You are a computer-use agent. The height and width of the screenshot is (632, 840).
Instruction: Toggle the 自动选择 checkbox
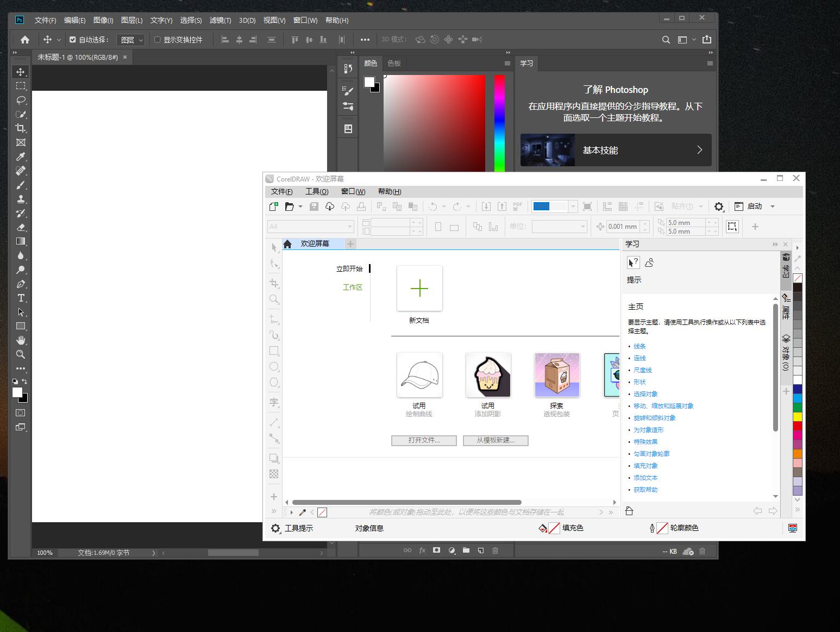pyautogui.click(x=73, y=40)
